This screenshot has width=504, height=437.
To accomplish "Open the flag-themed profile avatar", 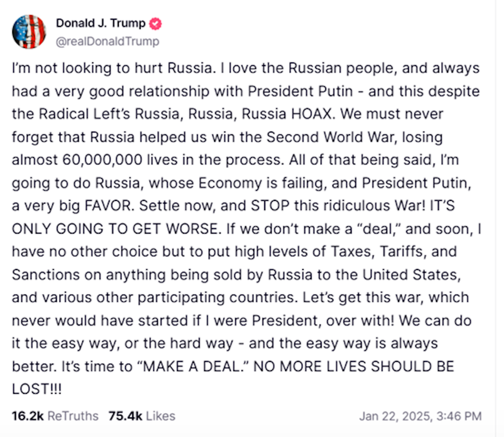I will pyautogui.click(x=29, y=32).
